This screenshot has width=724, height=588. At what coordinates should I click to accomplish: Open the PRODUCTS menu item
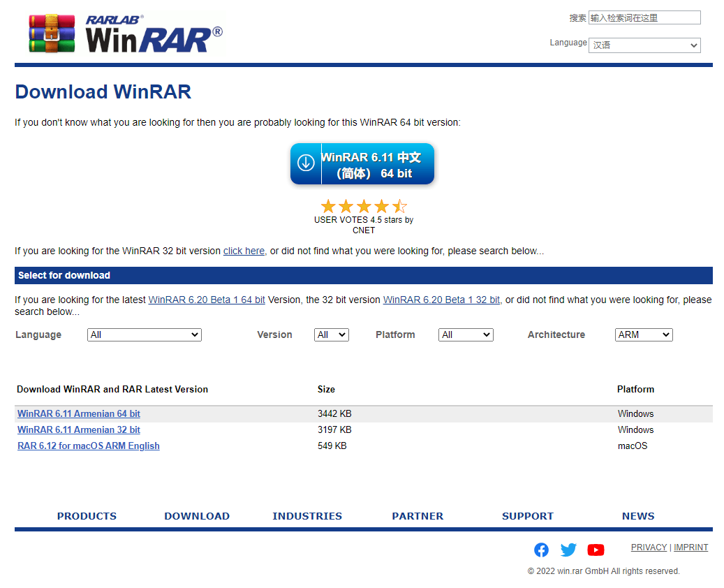coord(87,516)
